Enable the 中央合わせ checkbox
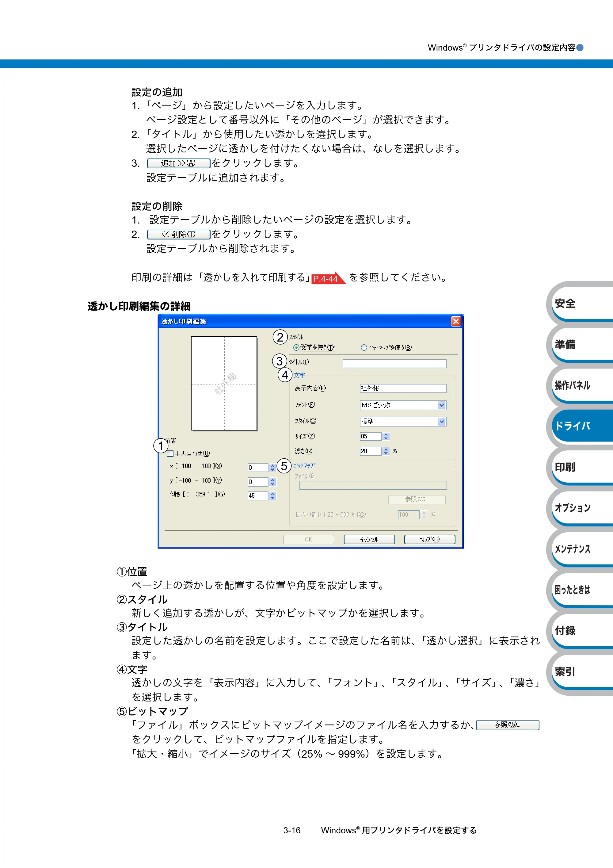 click(x=170, y=453)
